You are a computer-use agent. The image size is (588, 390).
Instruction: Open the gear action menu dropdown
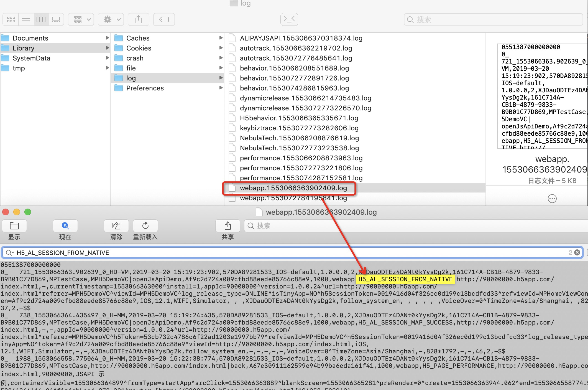pos(111,19)
